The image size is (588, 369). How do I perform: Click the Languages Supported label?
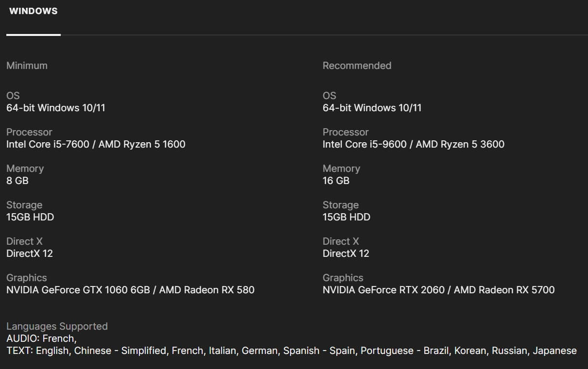pos(57,326)
